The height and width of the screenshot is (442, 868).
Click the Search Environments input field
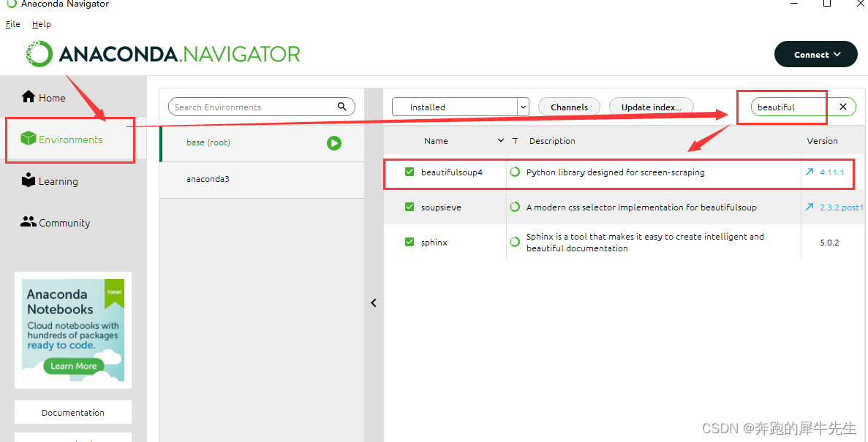tap(261, 107)
